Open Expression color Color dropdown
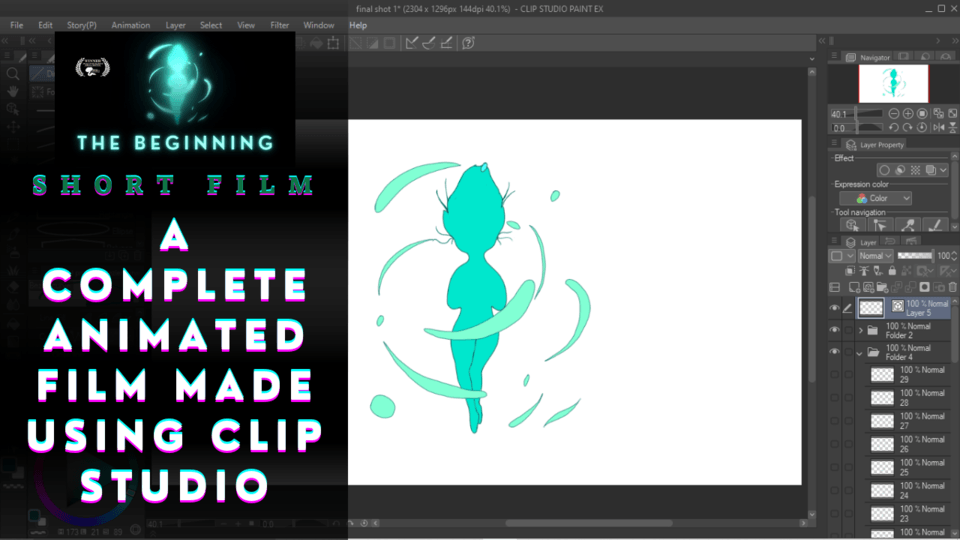This screenshot has width=960, height=540. click(x=876, y=198)
